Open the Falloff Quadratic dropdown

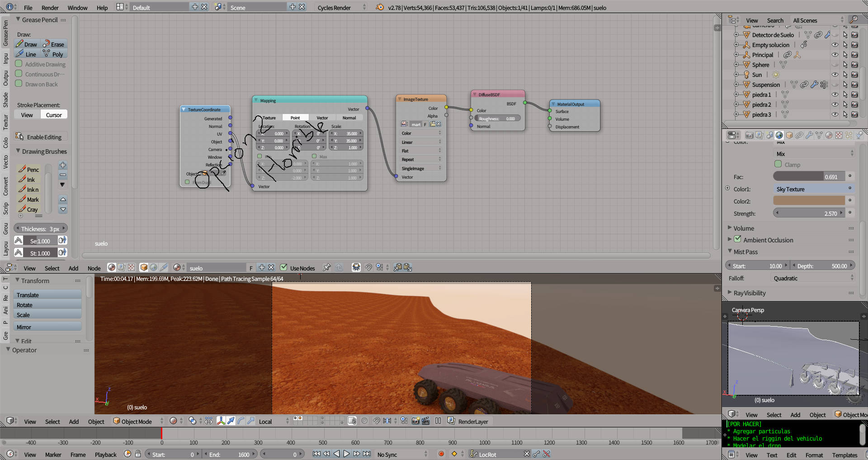coord(812,278)
